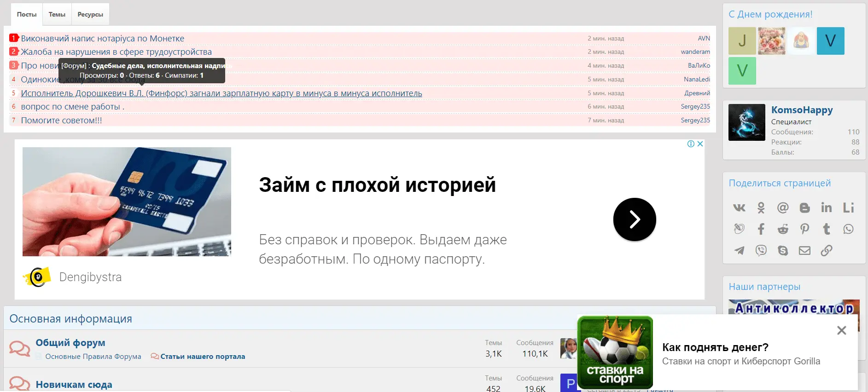Open the Общий форум section
The height and width of the screenshot is (392, 868).
coord(70,343)
